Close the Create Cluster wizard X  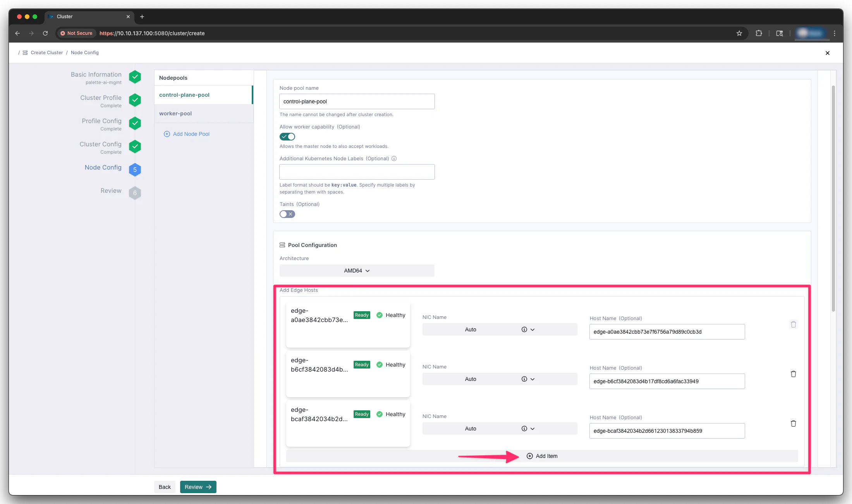click(x=827, y=53)
